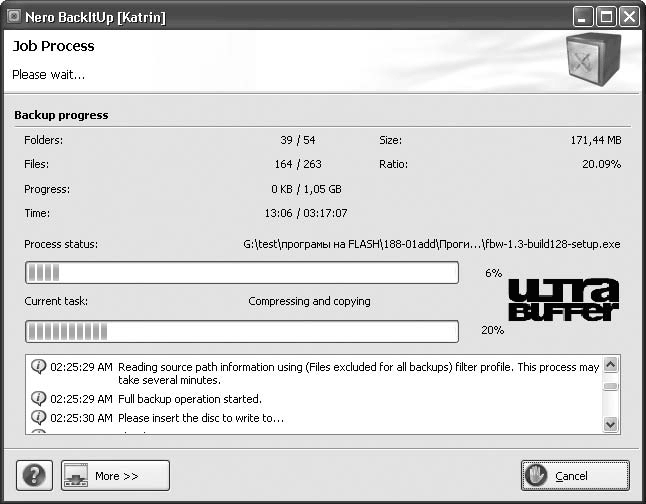
Task: Click info icon beside 'Please insert the disc'
Action: click(39, 417)
